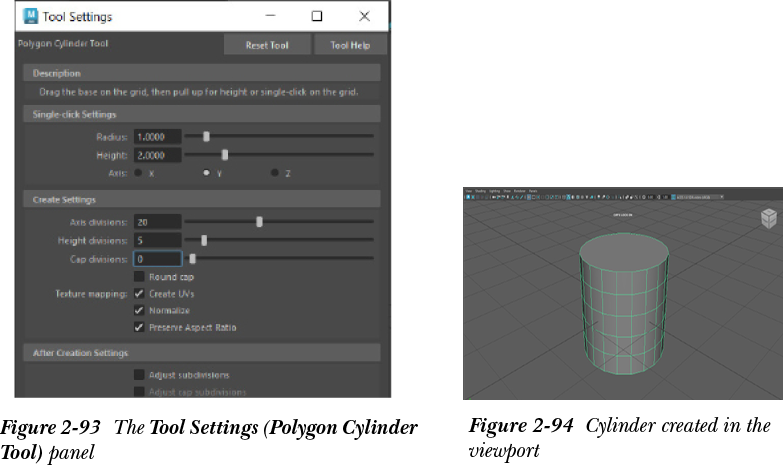Collapse the Single-click Settings section
Image resolution: width=783 pixels, height=467 pixels.
(x=75, y=115)
